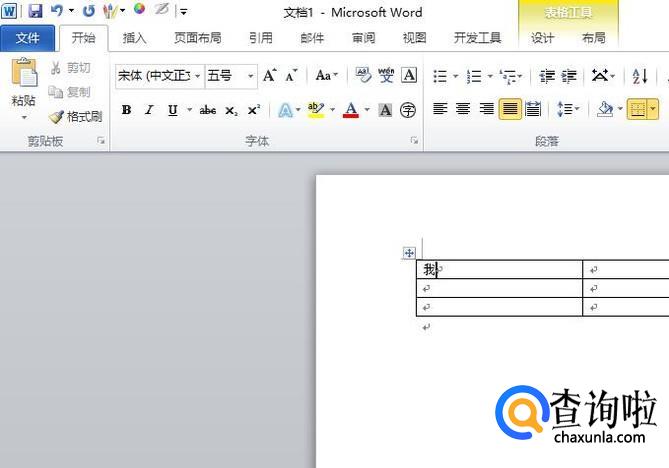Click the Redo icon in quick access toolbar
The image size is (669, 468).
pyautogui.click(x=89, y=11)
